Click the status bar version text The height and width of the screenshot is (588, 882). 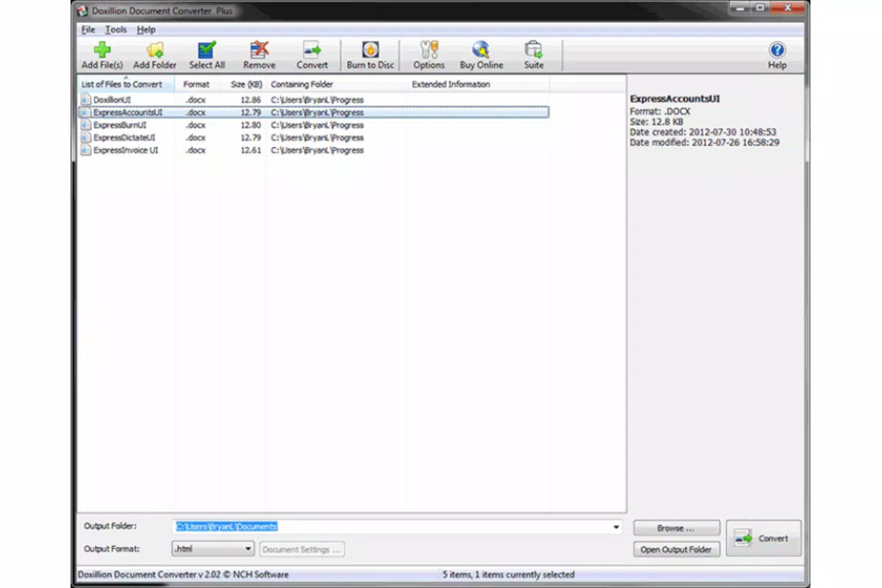183,574
